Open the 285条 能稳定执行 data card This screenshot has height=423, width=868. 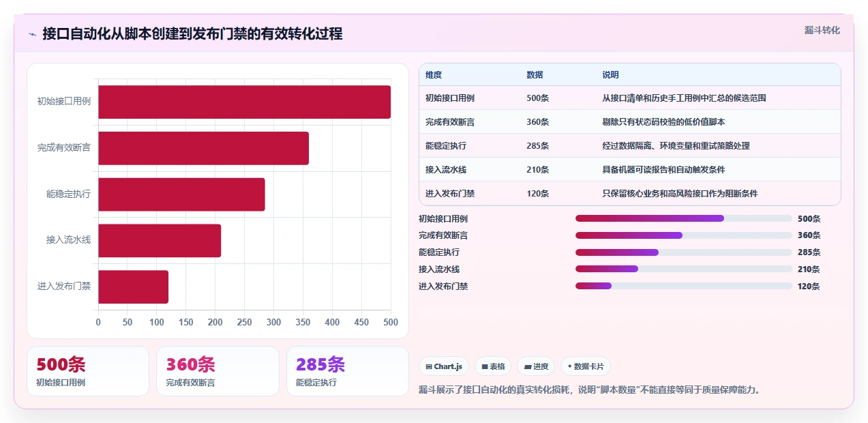348,371
